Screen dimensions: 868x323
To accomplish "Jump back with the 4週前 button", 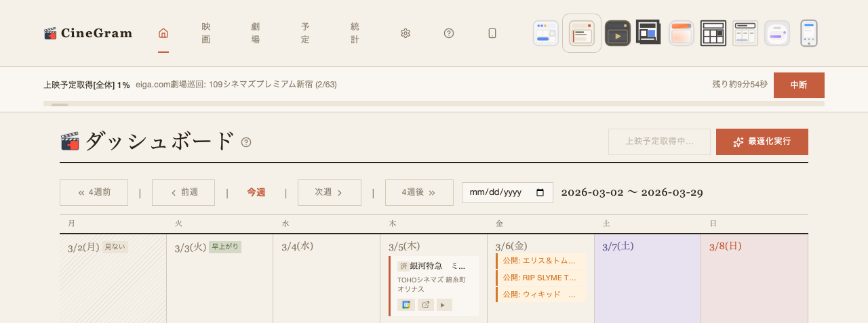I will (x=94, y=192).
